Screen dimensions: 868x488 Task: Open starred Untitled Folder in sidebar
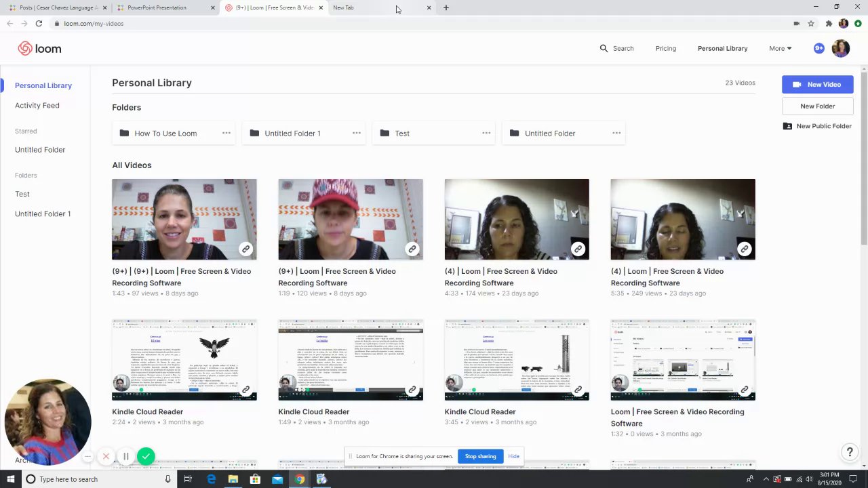[x=40, y=150]
